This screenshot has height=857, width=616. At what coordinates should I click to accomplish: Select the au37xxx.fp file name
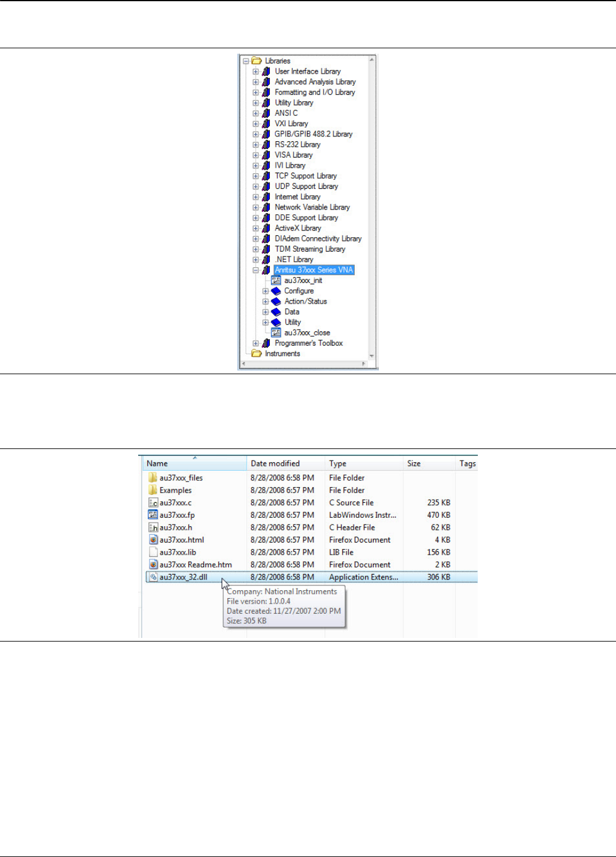pyautogui.click(x=177, y=515)
